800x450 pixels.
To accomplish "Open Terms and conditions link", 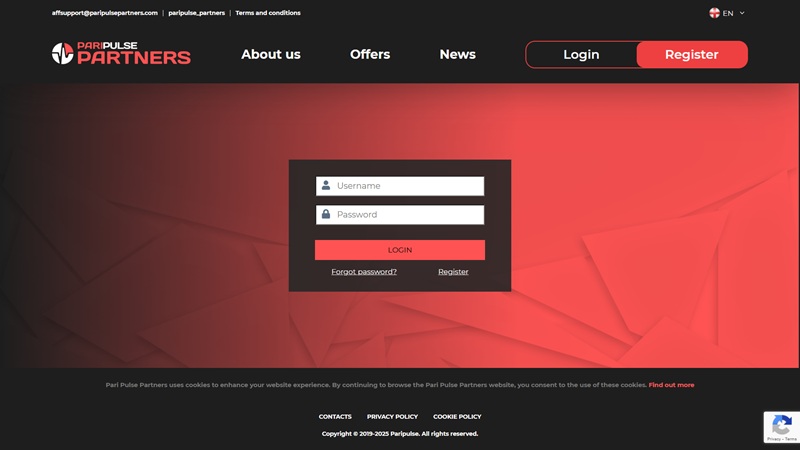I will tap(268, 13).
